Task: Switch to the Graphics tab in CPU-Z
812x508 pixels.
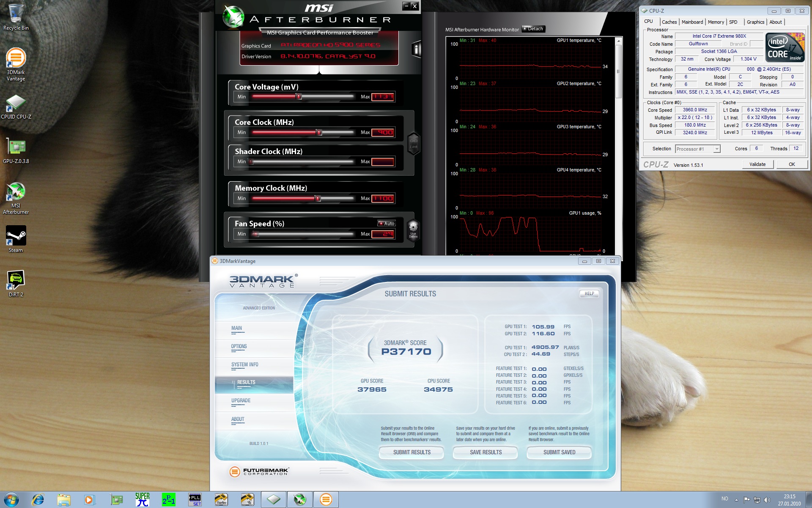Action: click(x=755, y=22)
